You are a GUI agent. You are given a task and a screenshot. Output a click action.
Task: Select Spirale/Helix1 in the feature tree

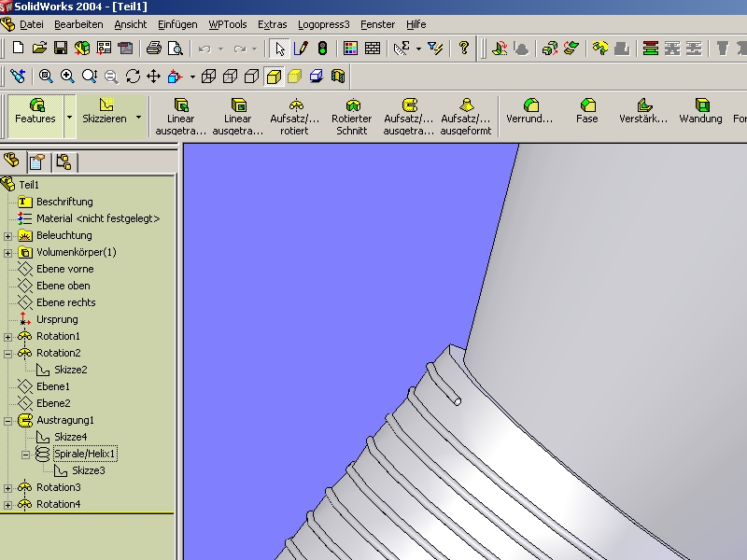(x=85, y=454)
